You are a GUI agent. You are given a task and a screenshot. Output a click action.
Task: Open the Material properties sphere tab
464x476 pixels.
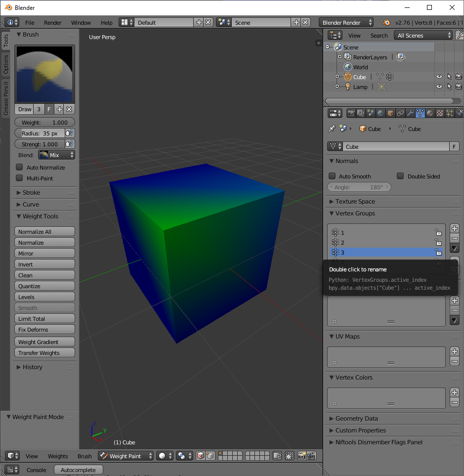pos(430,113)
